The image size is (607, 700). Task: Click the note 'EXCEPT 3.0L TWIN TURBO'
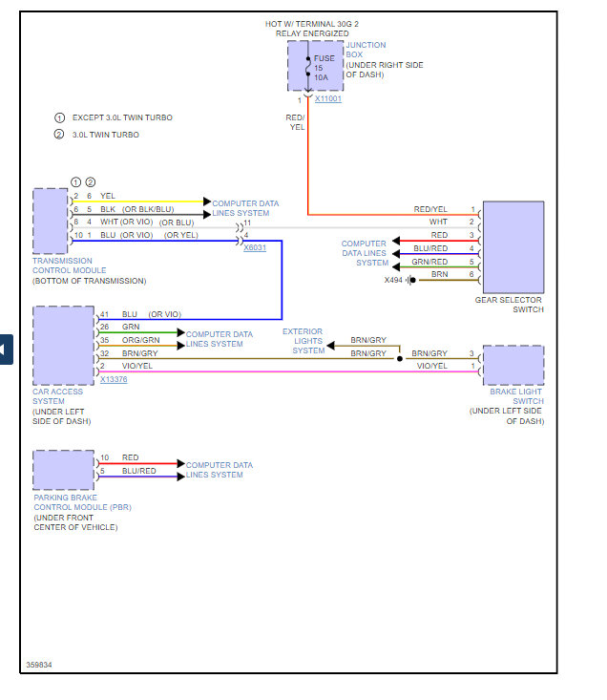[122, 117]
